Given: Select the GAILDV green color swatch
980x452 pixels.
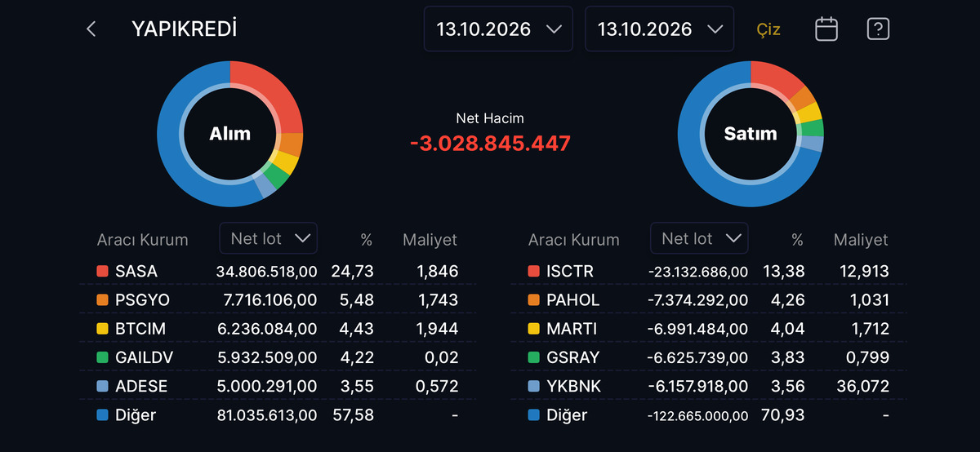Looking at the screenshot, I should (102, 357).
